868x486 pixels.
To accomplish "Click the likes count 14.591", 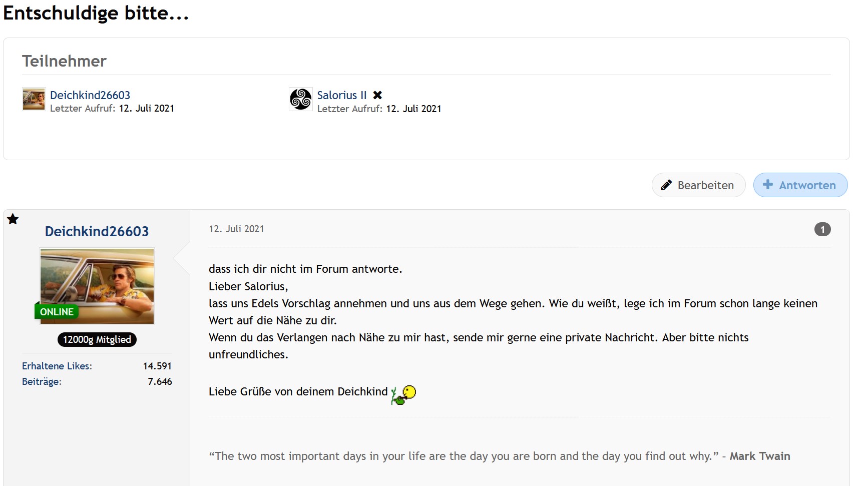I will coord(157,366).
